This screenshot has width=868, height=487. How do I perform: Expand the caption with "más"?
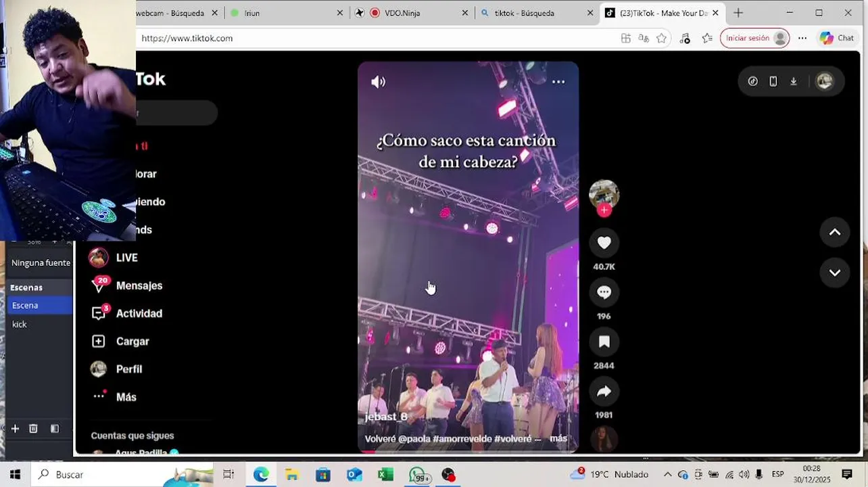tap(558, 439)
